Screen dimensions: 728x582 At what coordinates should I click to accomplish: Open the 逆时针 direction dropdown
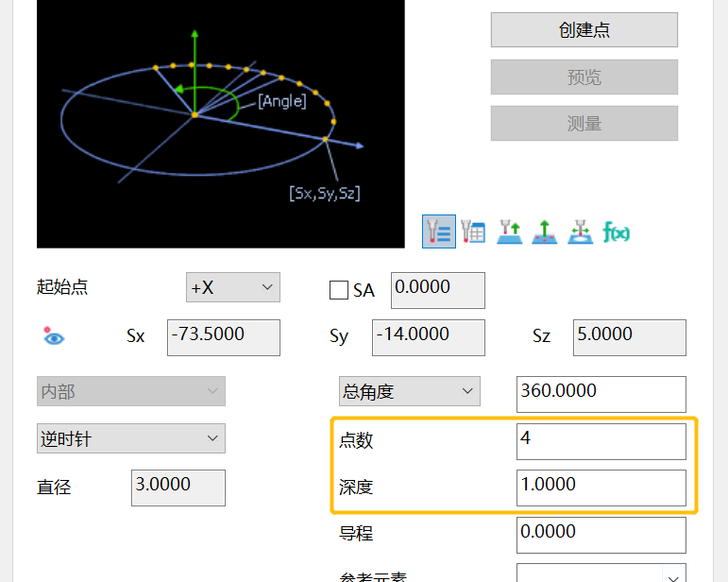coord(130,438)
